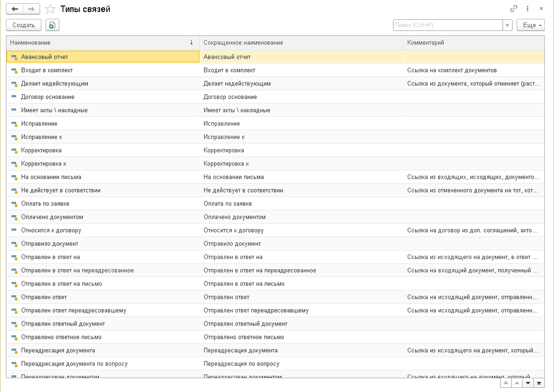Click the Комментарий column header
The width and height of the screenshot is (554, 392).
[474, 42]
